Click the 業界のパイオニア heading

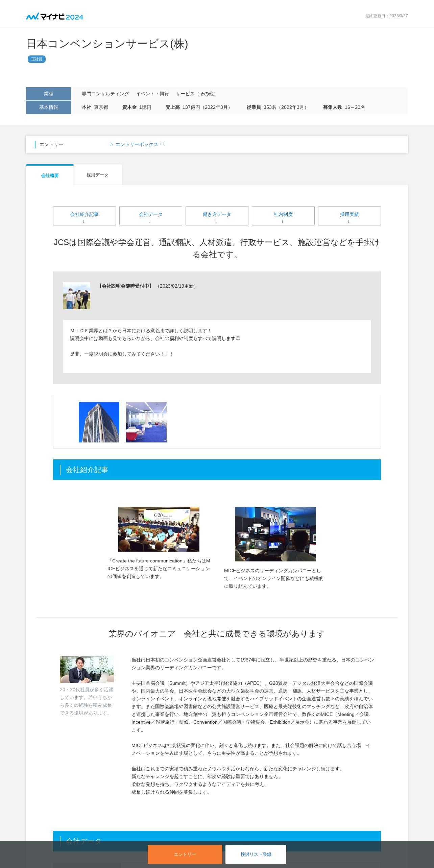217,634
